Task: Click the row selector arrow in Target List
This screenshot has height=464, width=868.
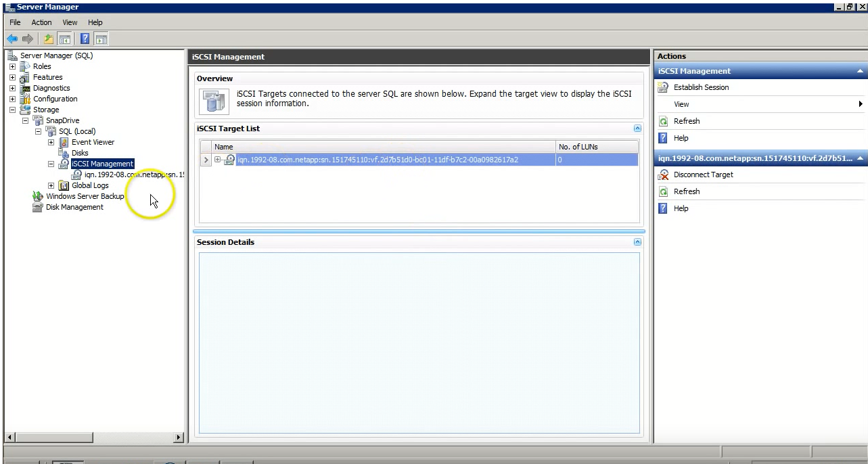Action: coord(206,160)
